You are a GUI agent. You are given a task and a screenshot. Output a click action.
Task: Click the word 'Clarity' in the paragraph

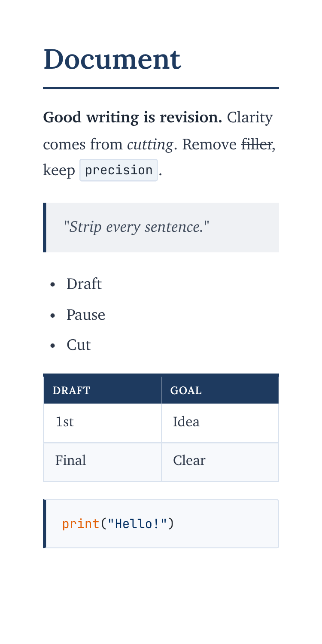[x=250, y=117]
